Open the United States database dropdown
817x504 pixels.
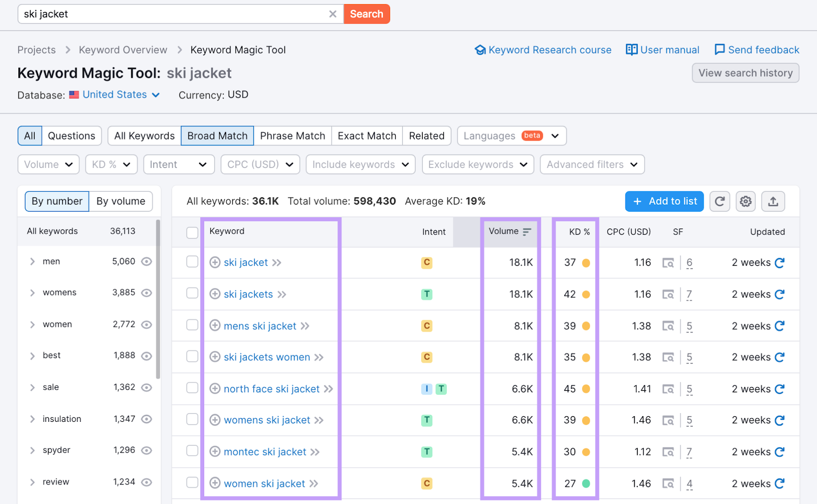click(x=114, y=94)
